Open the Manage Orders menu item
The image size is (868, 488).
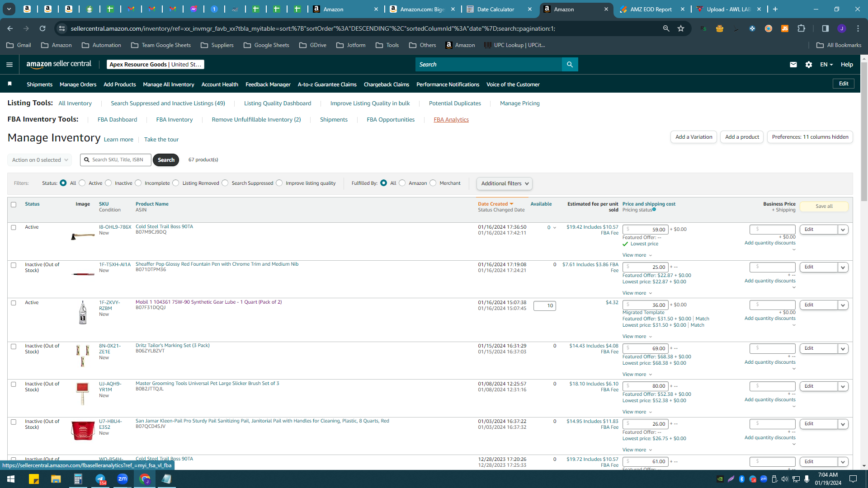pyautogui.click(x=78, y=84)
